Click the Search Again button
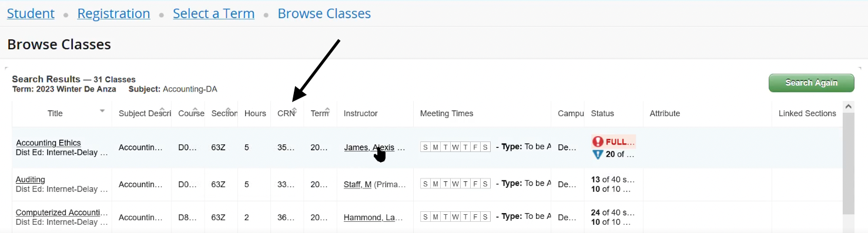 click(812, 83)
